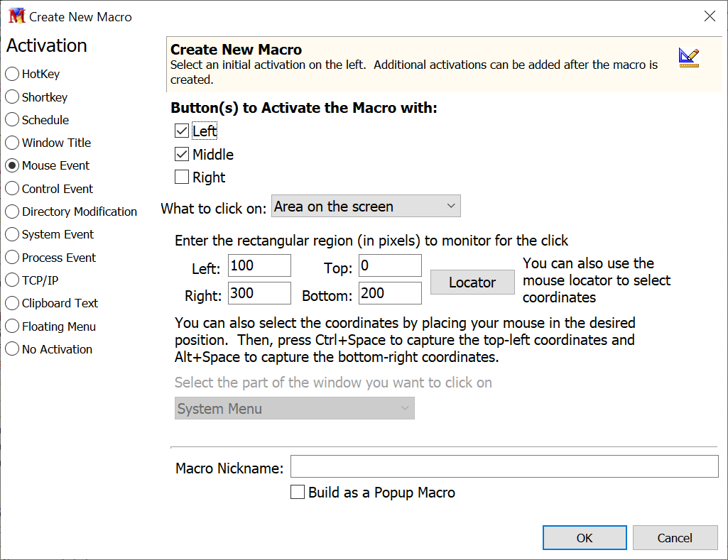Select Window Title activation
This screenshot has width=728, height=560.
pyautogui.click(x=12, y=143)
